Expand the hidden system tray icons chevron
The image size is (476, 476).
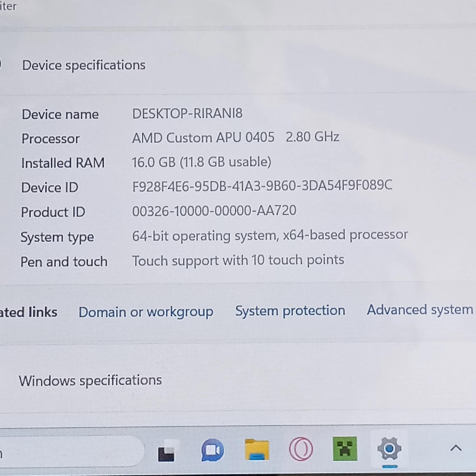point(456,448)
